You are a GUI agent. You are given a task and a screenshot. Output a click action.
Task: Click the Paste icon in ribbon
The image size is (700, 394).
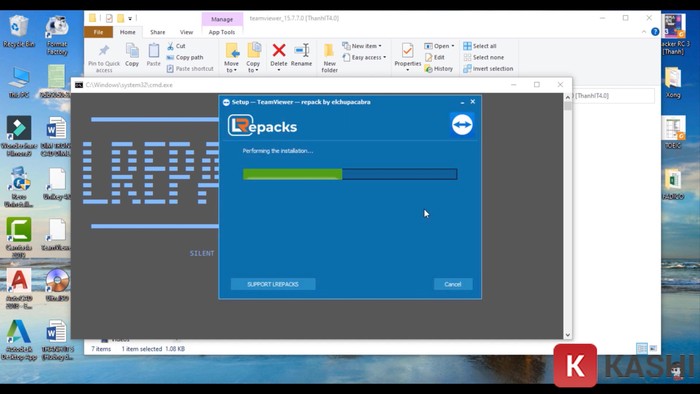click(154, 51)
